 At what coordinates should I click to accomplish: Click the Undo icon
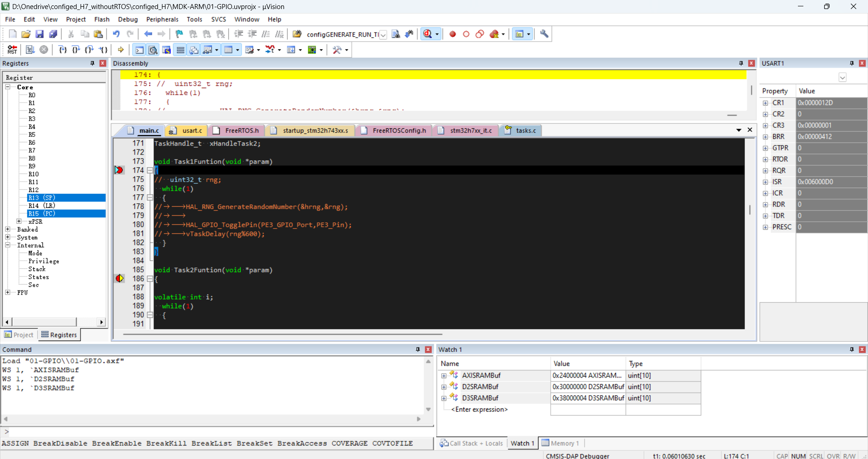tap(116, 34)
